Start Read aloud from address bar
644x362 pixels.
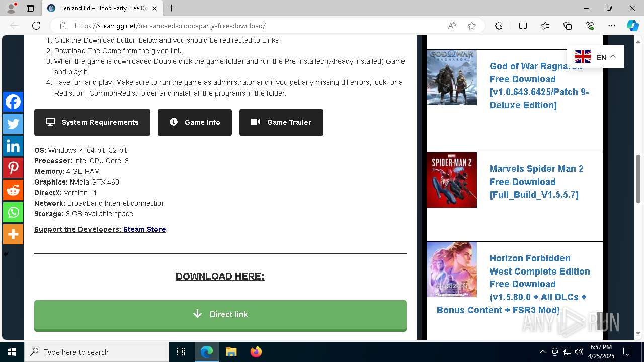coord(452,26)
